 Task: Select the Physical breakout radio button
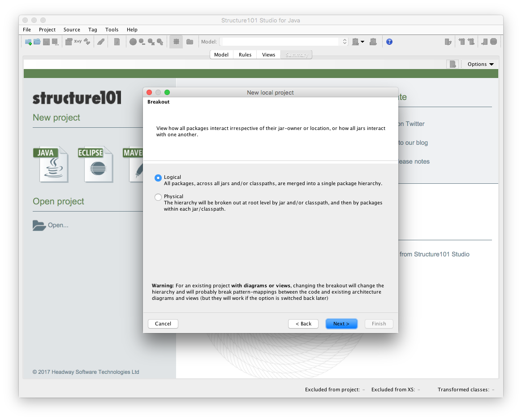coord(158,197)
